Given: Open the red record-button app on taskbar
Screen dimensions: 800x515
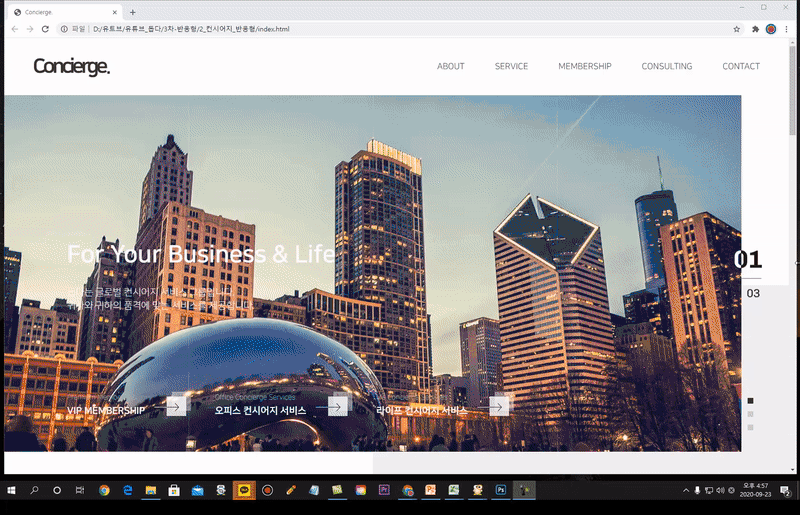Looking at the screenshot, I should pos(267,491).
